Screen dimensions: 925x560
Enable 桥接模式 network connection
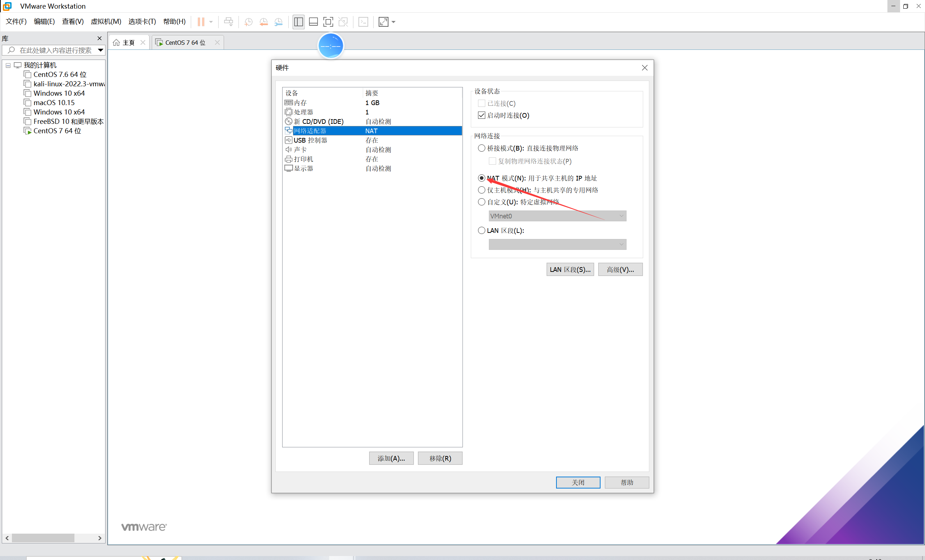click(x=481, y=148)
